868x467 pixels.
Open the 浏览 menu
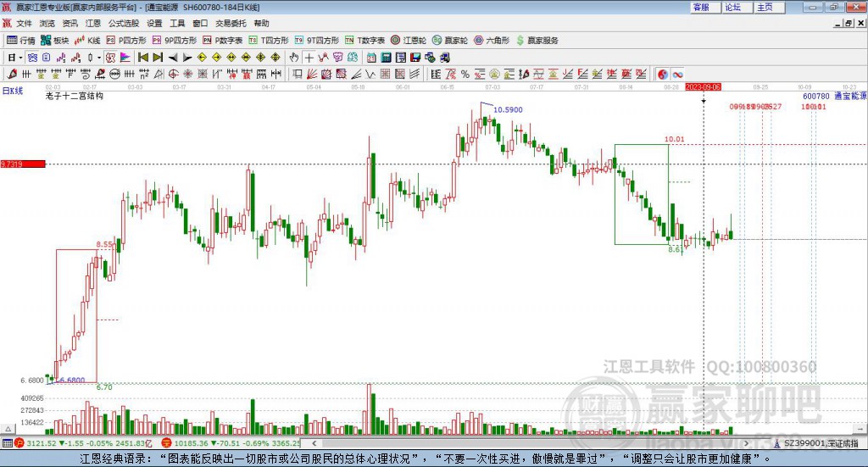coord(47,23)
